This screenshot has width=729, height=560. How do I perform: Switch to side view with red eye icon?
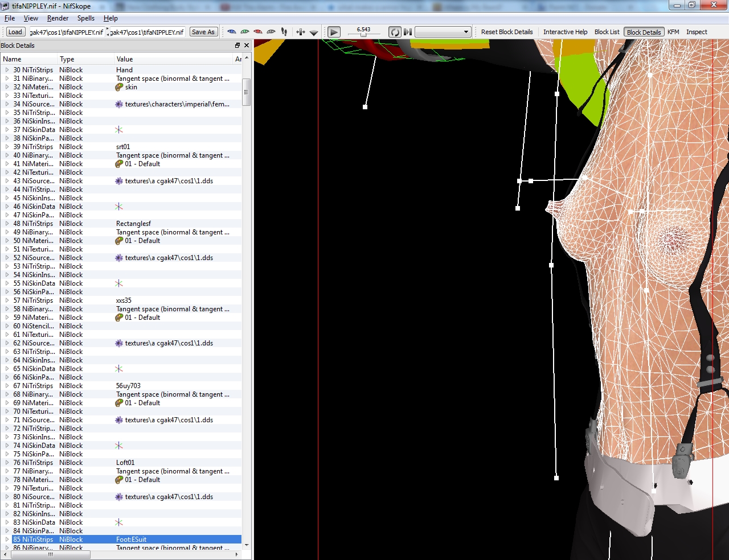(258, 32)
